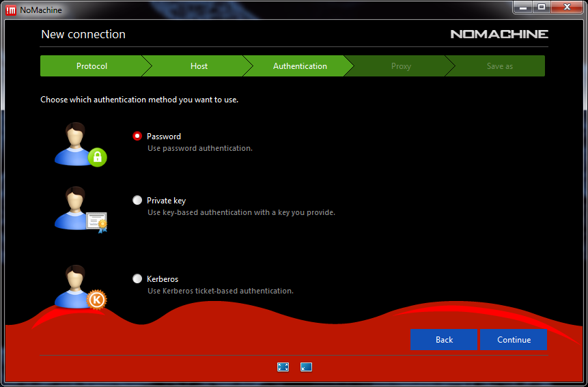Image resolution: width=588 pixels, height=387 pixels.
Task: Click the Private key user icon with the certificate
Action: [x=81, y=210]
